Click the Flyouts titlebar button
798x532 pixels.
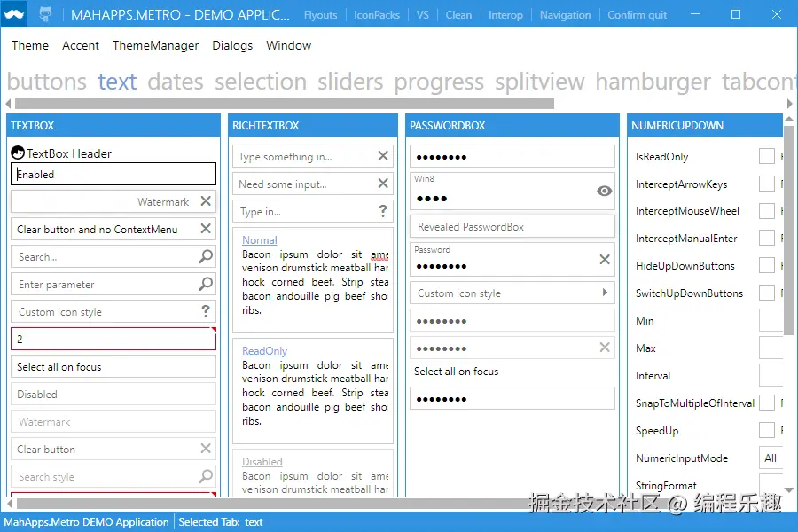coord(321,15)
